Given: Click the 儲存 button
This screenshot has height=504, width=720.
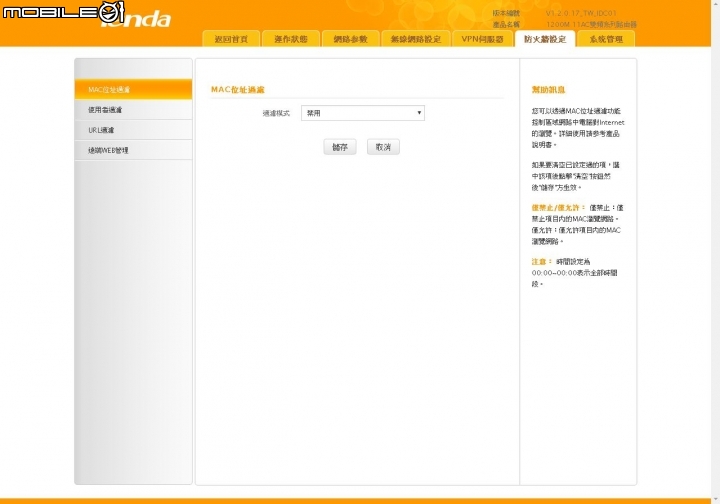Looking at the screenshot, I should 340,147.
